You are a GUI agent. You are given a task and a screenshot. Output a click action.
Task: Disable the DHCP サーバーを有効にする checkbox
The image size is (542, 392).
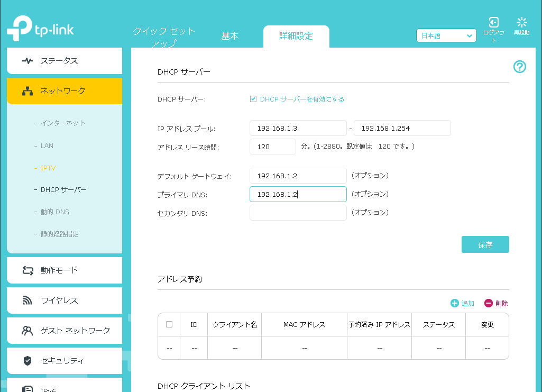[x=253, y=99]
